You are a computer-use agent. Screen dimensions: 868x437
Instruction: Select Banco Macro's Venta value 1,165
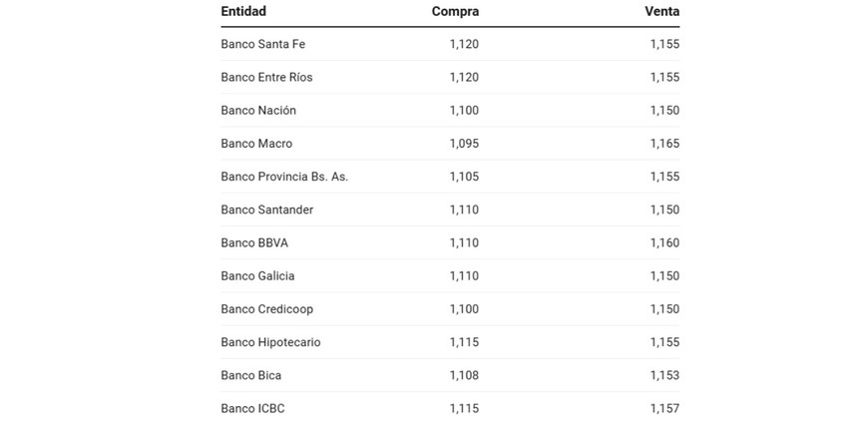(664, 144)
